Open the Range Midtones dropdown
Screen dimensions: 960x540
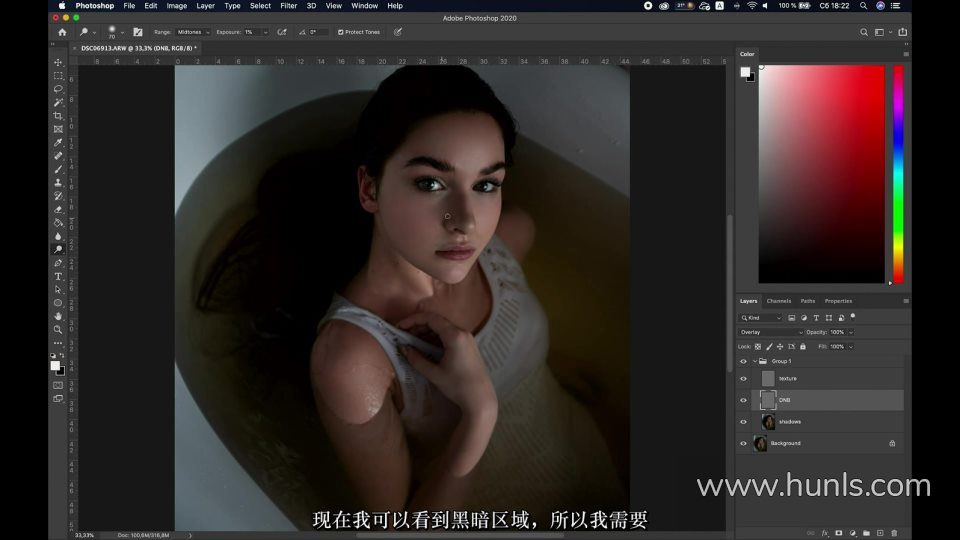tap(193, 32)
